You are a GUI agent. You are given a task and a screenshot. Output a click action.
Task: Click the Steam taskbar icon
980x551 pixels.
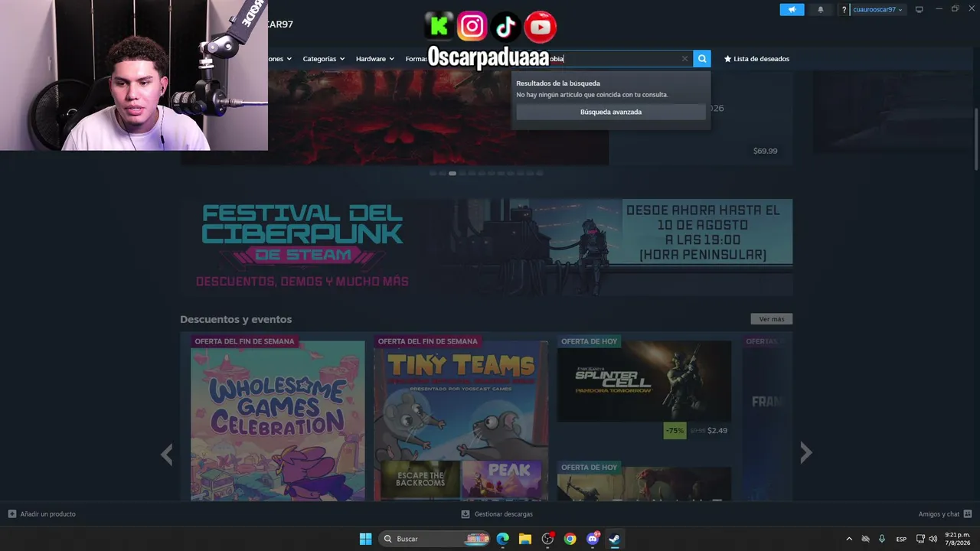pos(614,539)
